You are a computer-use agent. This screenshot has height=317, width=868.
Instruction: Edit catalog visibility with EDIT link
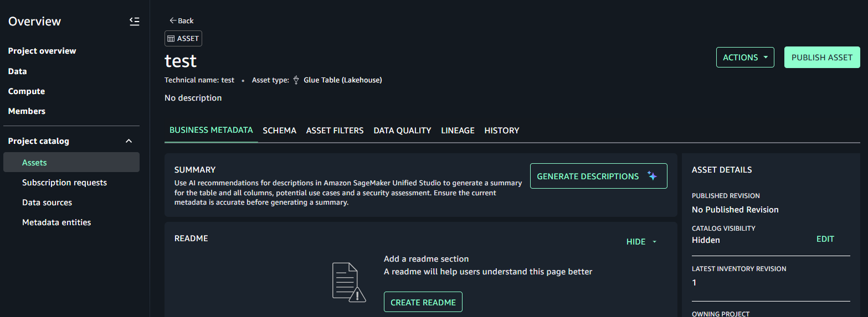825,239
